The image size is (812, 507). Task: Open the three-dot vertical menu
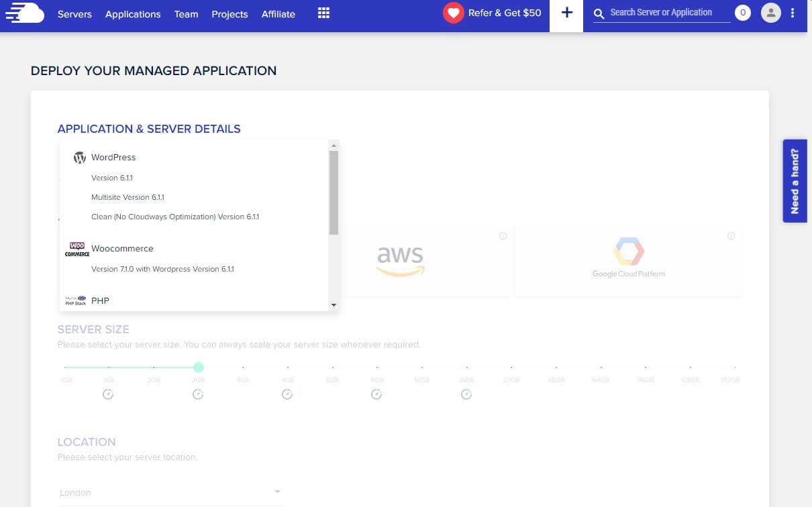[x=793, y=13]
